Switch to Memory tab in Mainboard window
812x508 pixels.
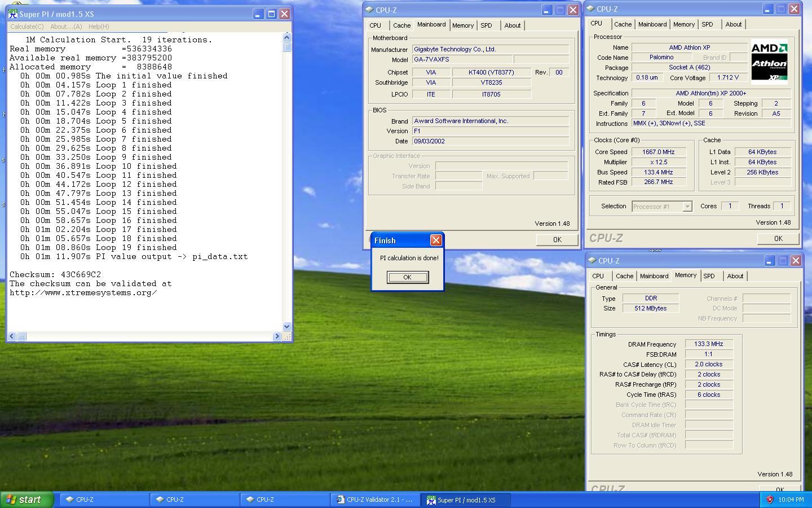click(x=463, y=25)
